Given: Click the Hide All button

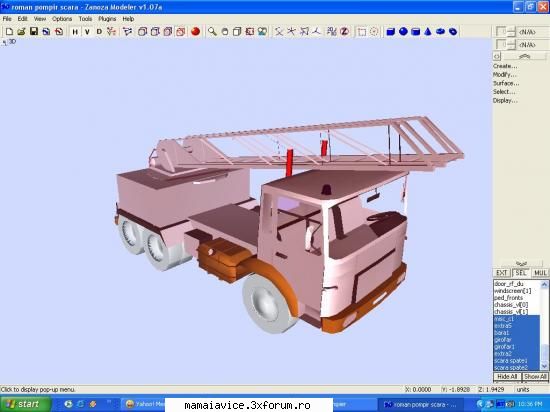Looking at the screenshot, I should (507, 377).
